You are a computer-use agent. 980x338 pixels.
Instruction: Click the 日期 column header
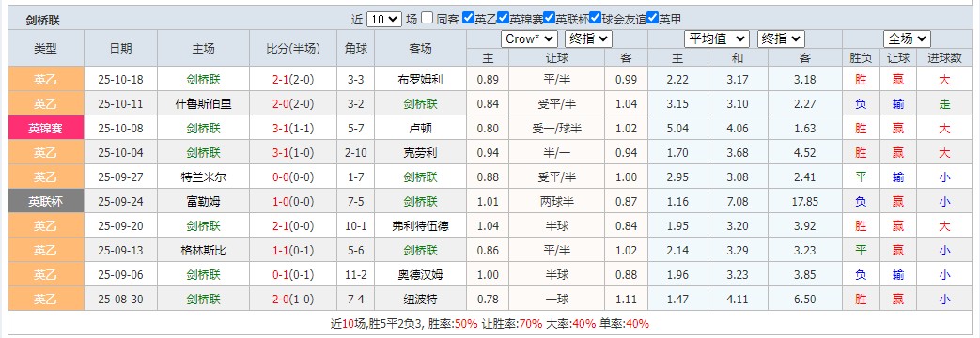click(120, 48)
